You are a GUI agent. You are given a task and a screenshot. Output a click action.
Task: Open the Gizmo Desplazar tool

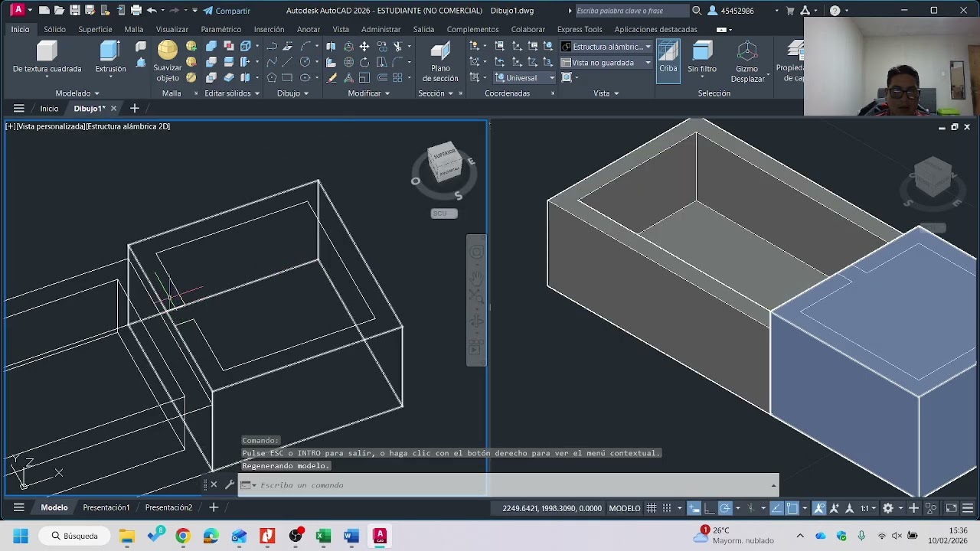747,62
